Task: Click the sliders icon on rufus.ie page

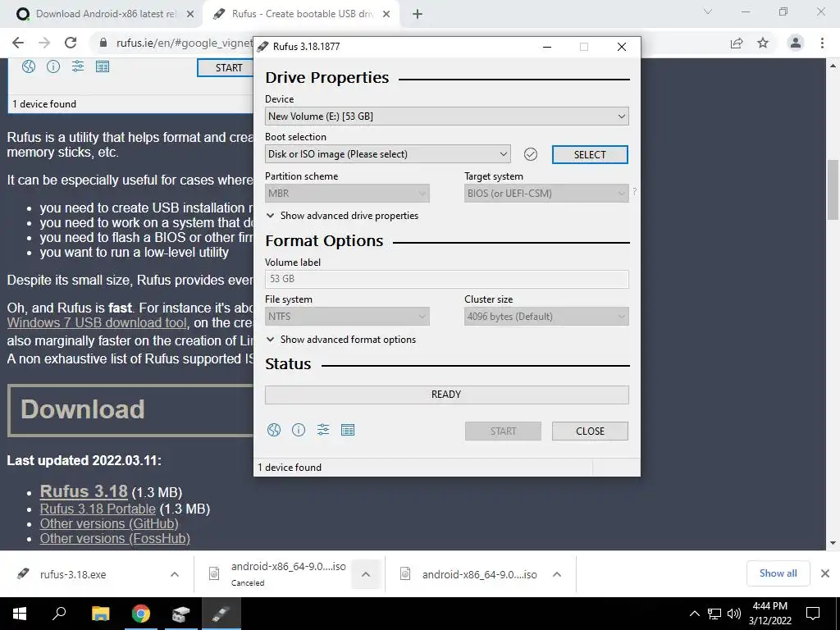Action: point(78,66)
